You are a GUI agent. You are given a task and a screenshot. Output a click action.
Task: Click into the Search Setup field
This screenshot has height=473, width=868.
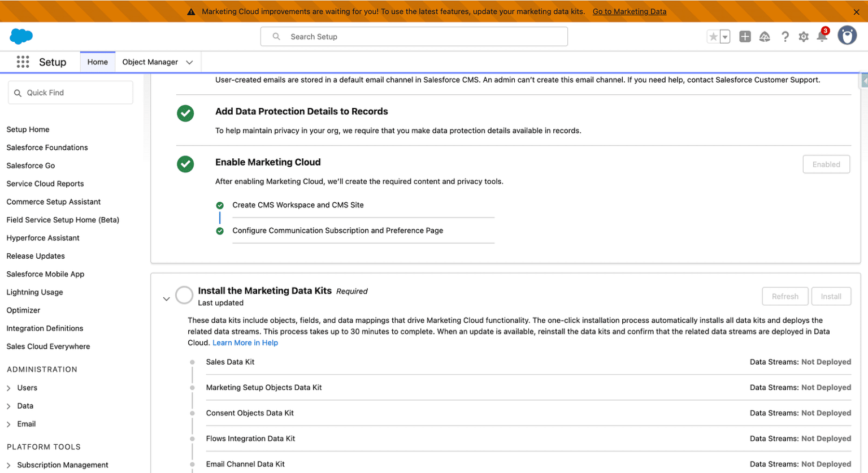pos(414,37)
